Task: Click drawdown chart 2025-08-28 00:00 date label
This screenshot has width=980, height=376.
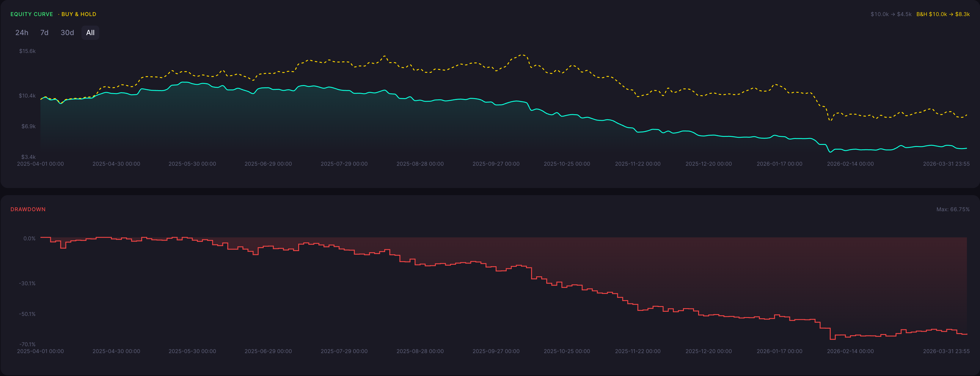Action: click(x=420, y=351)
